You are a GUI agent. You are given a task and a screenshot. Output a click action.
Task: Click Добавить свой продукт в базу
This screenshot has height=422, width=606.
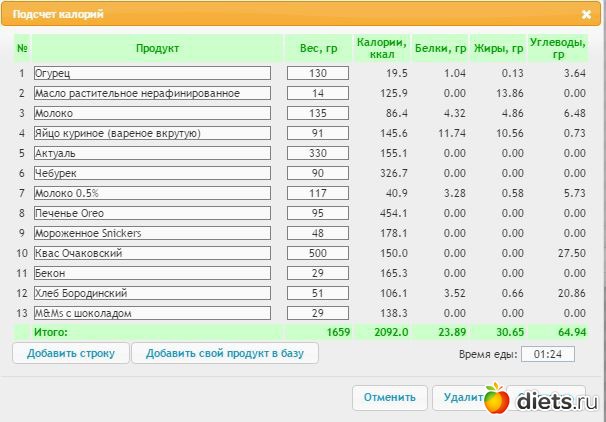click(225, 353)
